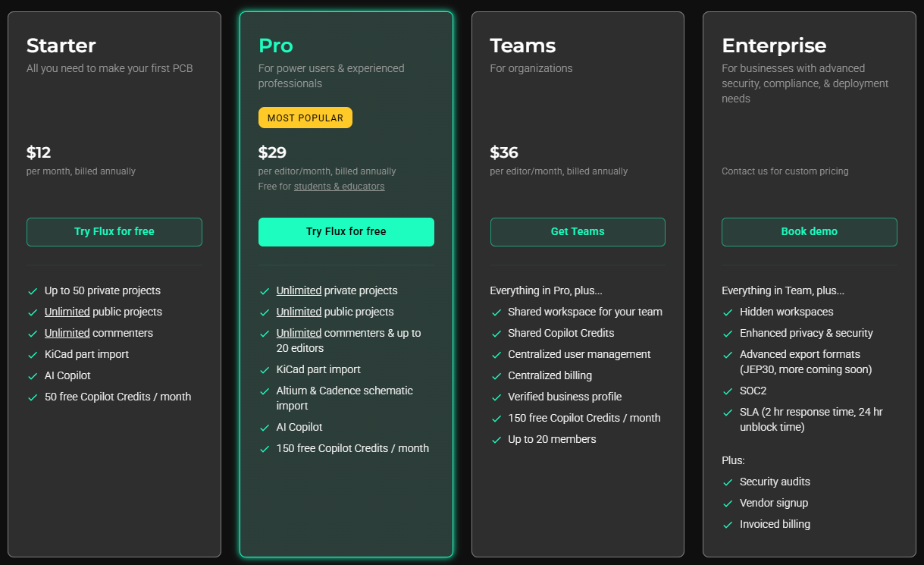Viewport: 924px width, 565px height.
Task: Click checkmark next to Shared workspace for your team
Action: (496, 312)
